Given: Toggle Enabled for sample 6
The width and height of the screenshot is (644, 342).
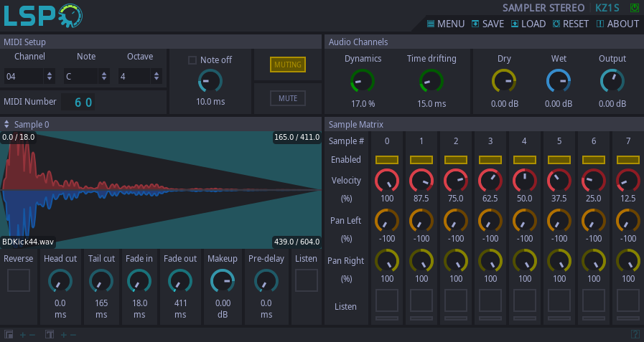Looking at the screenshot, I should pos(594,159).
